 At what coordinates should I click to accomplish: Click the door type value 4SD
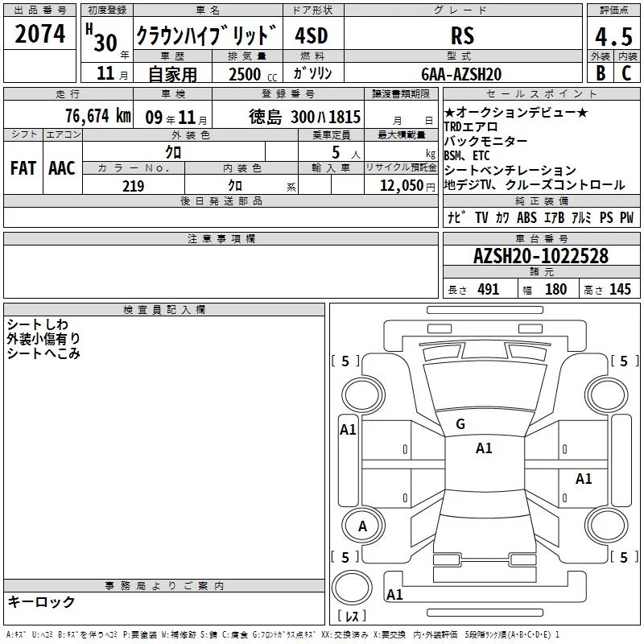pyautogui.click(x=312, y=35)
